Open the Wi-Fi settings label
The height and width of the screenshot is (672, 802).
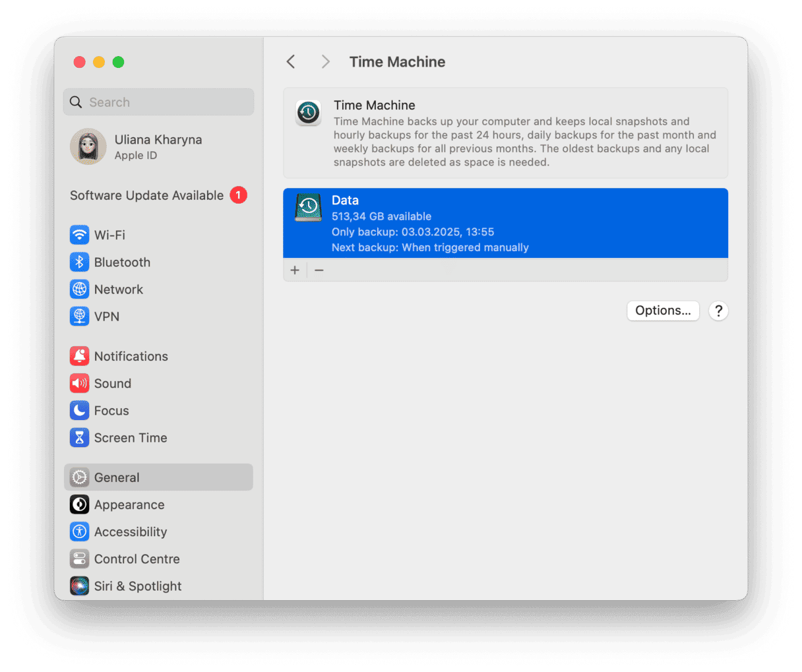(x=109, y=235)
